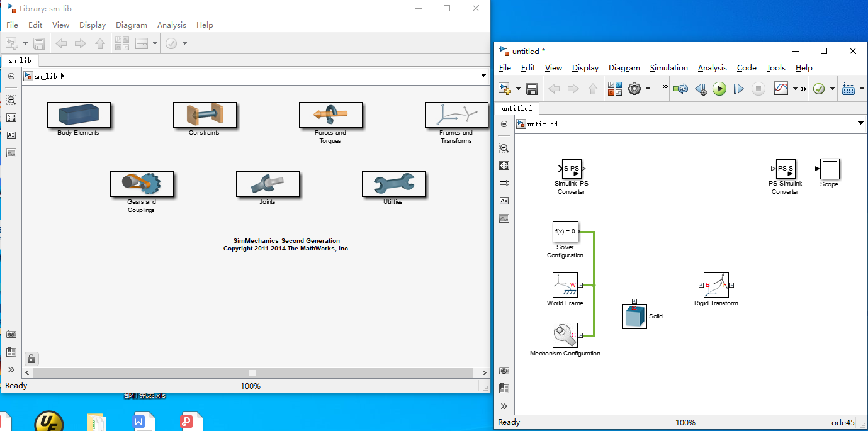This screenshot has width=868, height=431.
Task: Toggle the library lock padlock icon
Action: 31,358
